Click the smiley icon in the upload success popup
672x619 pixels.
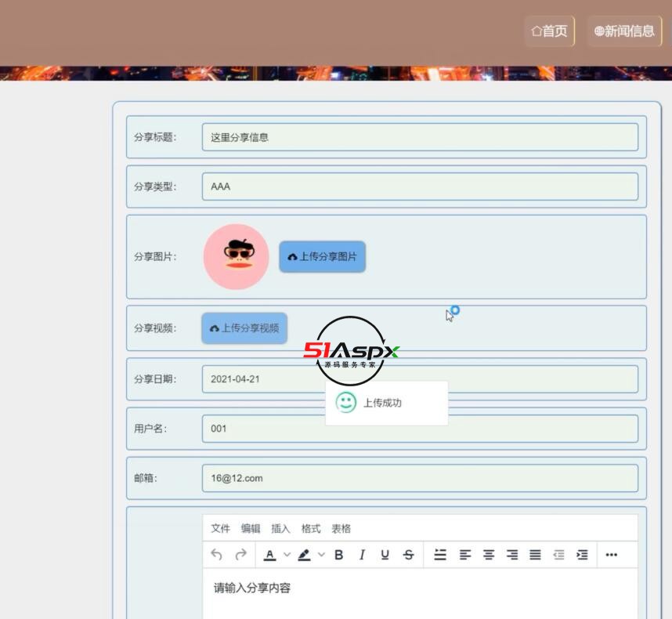pos(345,403)
